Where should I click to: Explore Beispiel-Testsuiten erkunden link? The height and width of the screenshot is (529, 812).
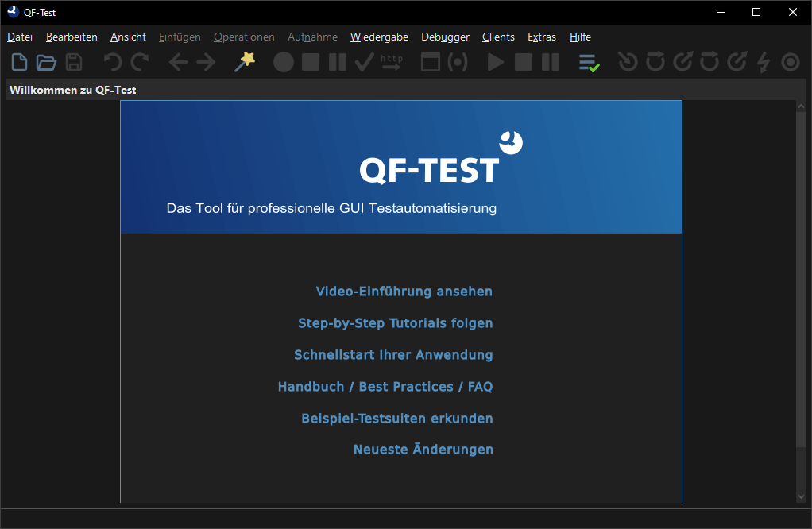[397, 419]
